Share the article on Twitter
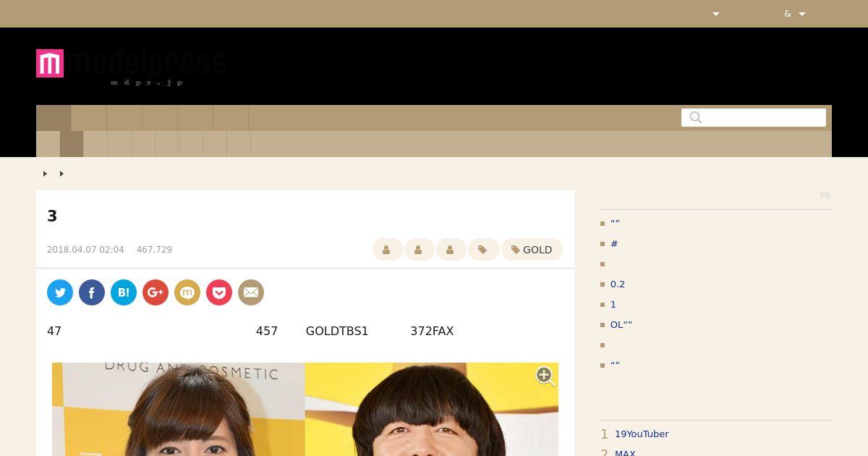Screen dimensions: 868x456 (60, 292)
